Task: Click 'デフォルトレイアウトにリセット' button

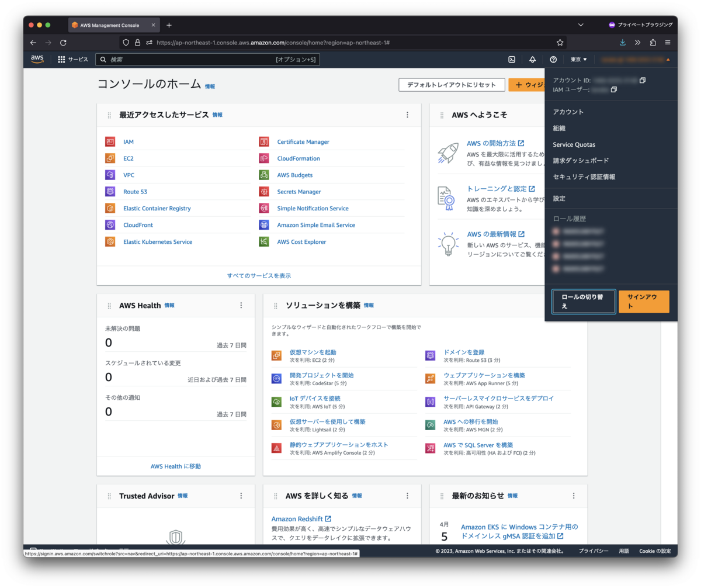Action: (452, 85)
